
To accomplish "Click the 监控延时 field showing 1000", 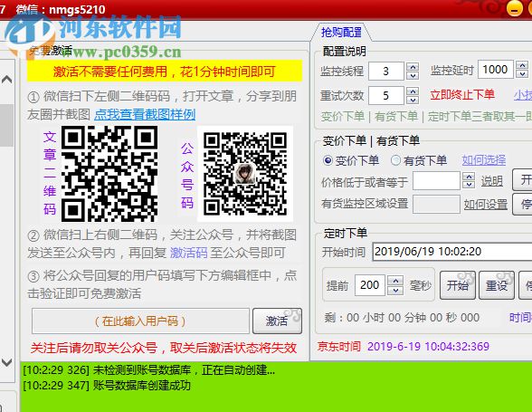I will (x=495, y=70).
